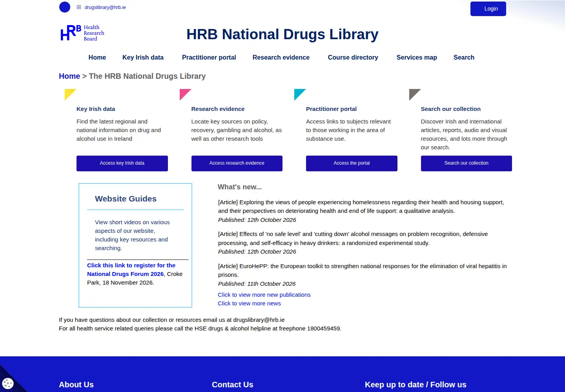Click the 'View short videos' guides description

[132, 235]
